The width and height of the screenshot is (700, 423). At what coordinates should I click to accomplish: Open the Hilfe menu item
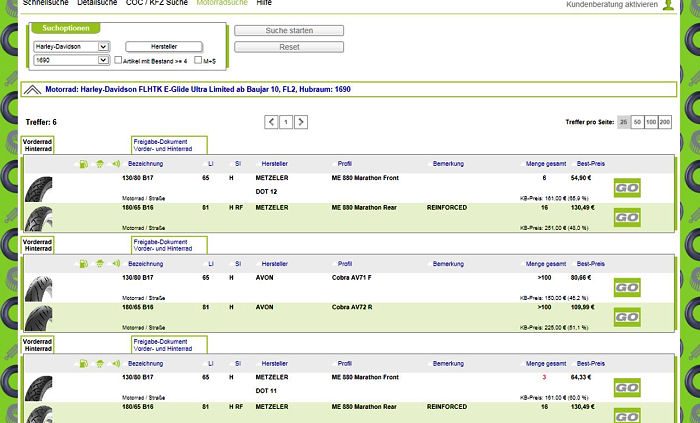[x=264, y=3]
